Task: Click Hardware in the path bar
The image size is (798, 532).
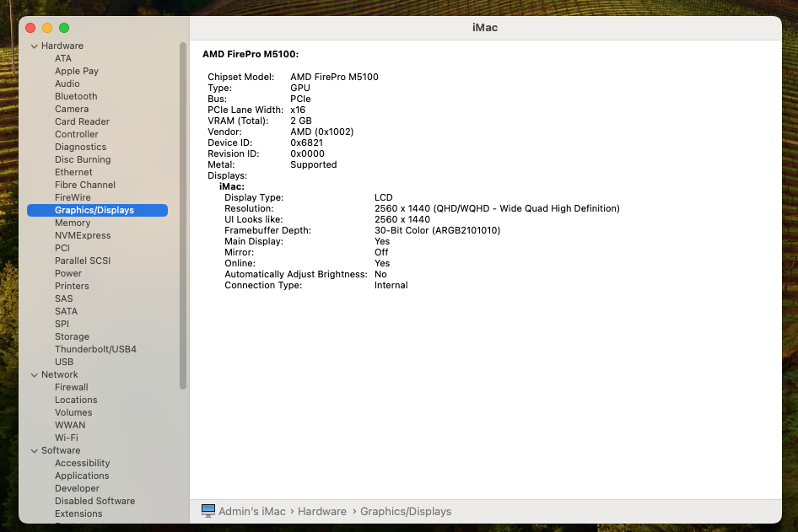Action: (x=321, y=511)
